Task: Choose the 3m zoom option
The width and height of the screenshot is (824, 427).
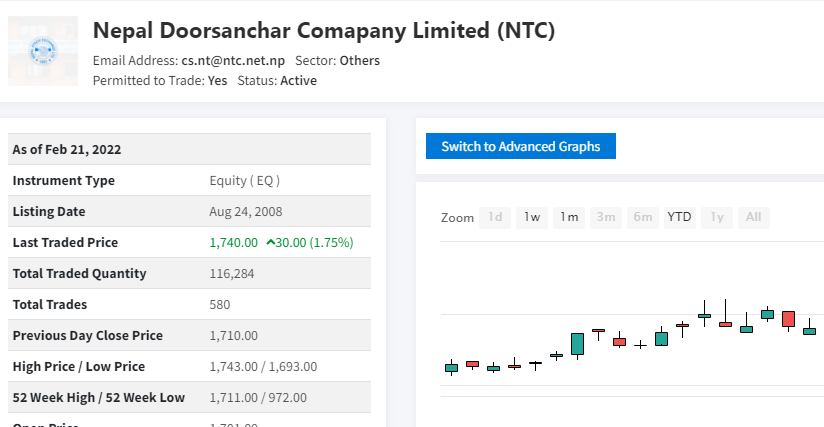Action: tap(605, 217)
